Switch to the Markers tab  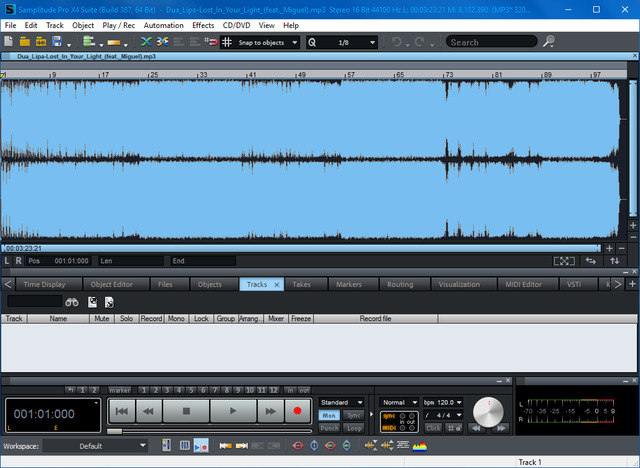pos(349,284)
